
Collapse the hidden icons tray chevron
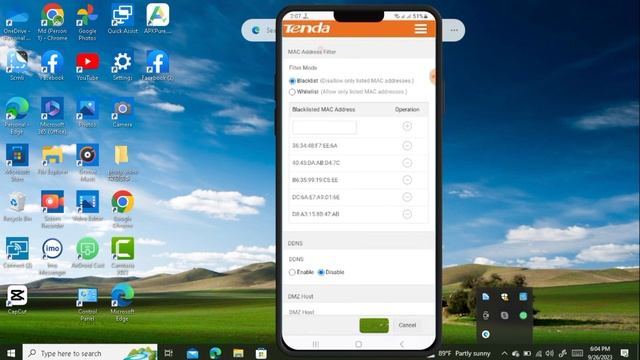(x=504, y=353)
